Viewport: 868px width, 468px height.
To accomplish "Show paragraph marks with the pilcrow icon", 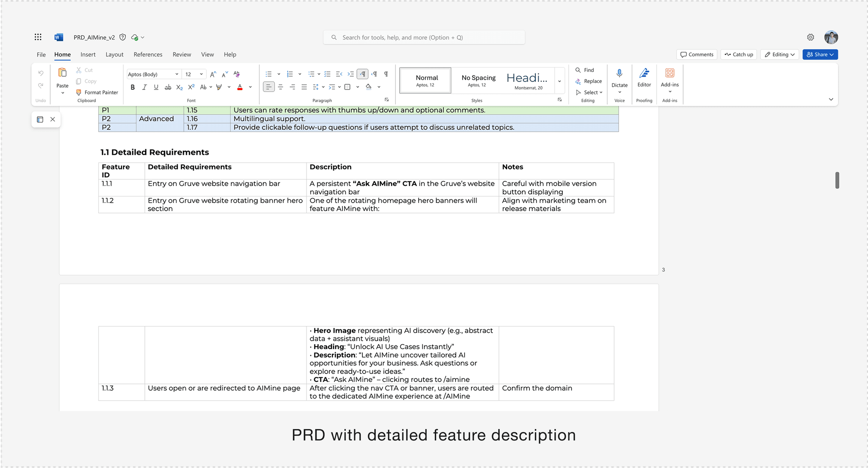I will tap(386, 74).
